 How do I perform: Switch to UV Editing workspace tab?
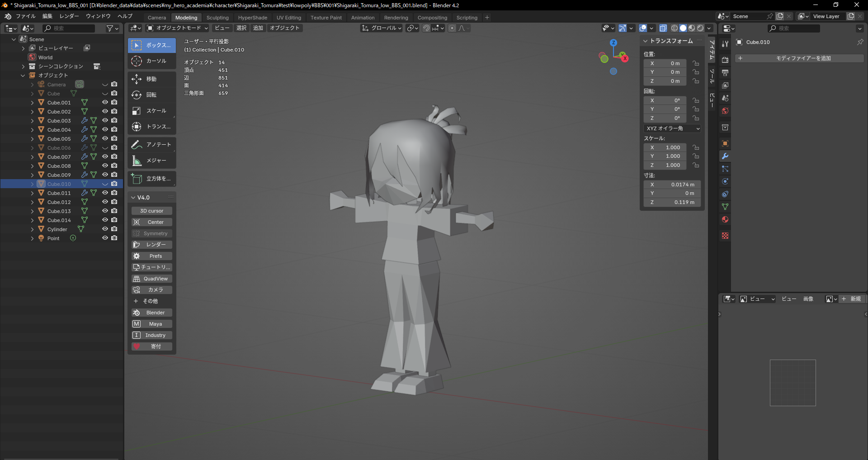pyautogui.click(x=289, y=18)
